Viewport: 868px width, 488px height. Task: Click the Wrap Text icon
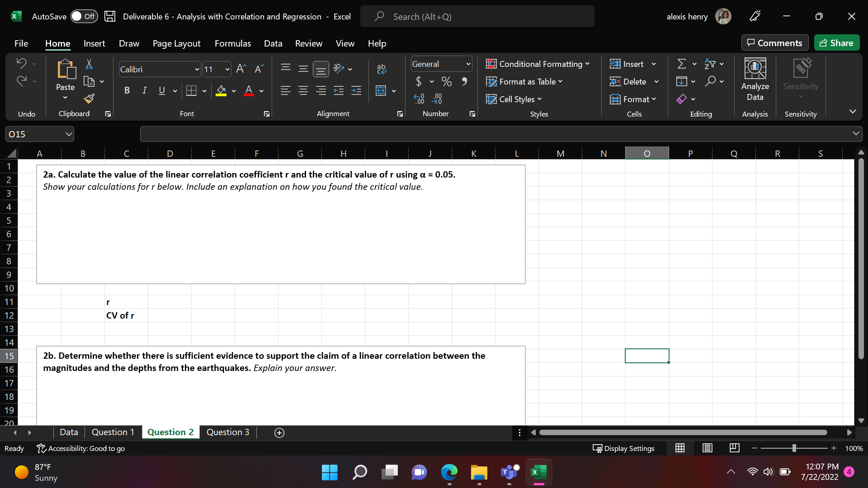[x=381, y=69]
